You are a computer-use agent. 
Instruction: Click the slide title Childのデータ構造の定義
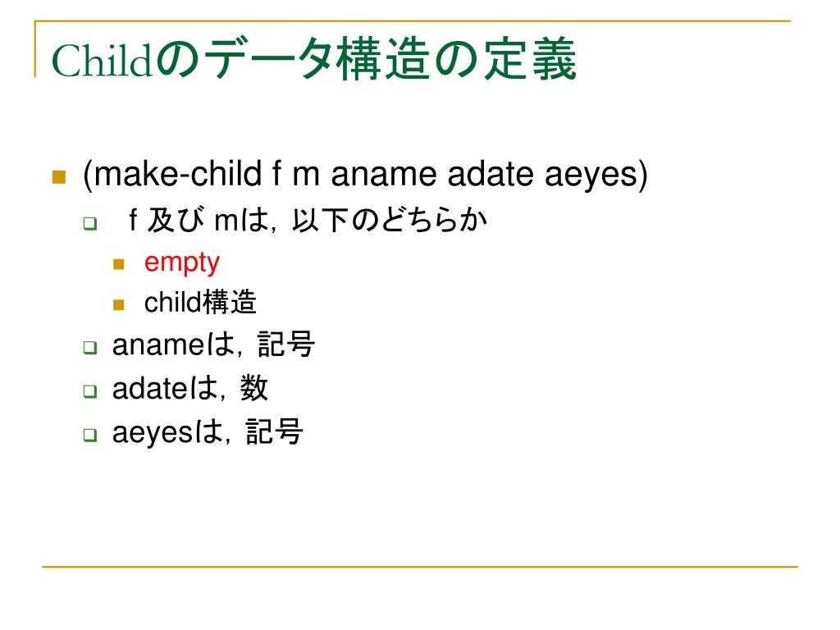coord(314,59)
